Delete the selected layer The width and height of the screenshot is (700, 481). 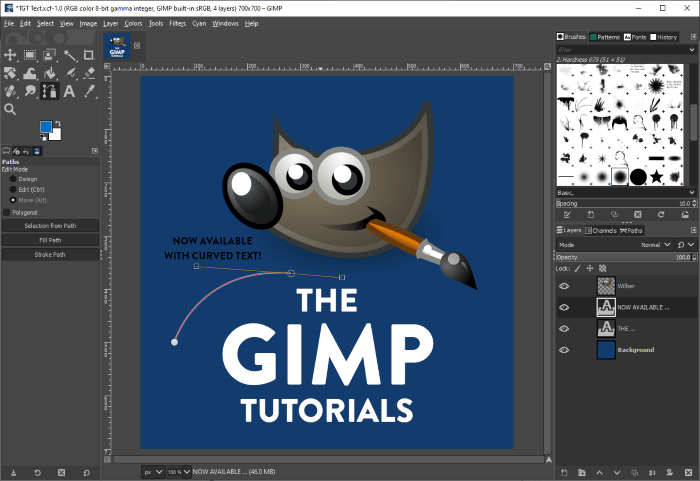[x=688, y=473]
